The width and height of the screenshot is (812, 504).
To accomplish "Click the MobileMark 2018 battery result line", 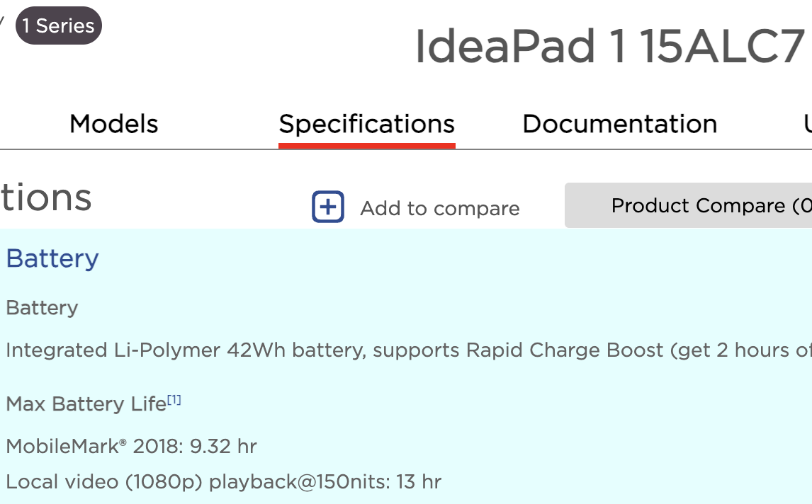I will pos(131,447).
